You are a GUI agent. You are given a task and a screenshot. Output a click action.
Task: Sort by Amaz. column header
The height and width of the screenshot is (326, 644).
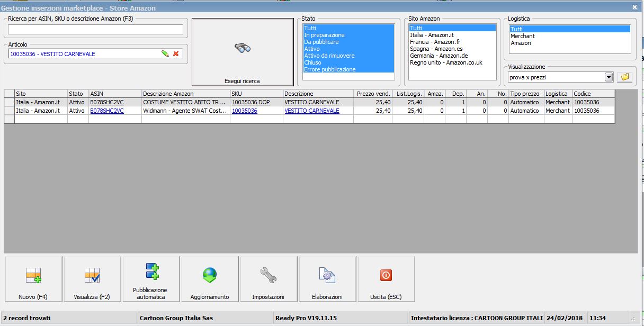pos(435,94)
